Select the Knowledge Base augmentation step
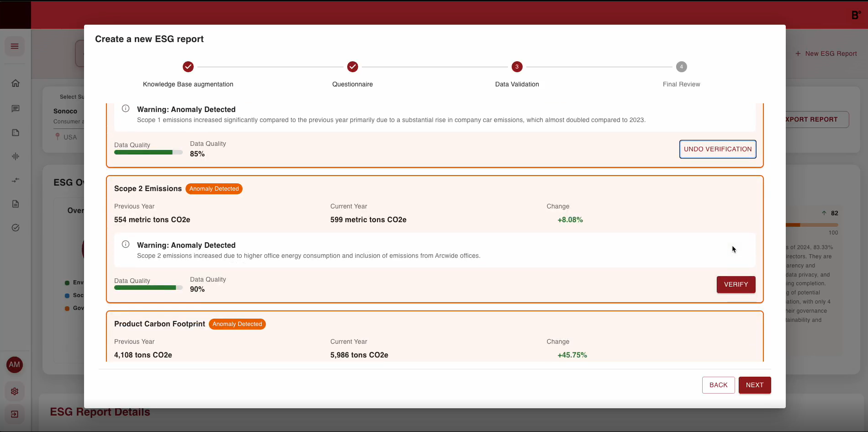The width and height of the screenshot is (868, 432). pyautogui.click(x=188, y=67)
